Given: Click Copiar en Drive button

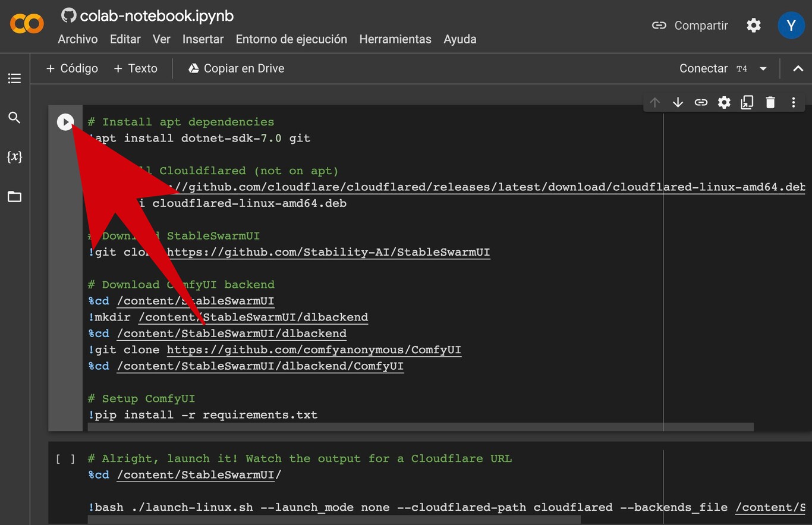Looking at the screenshot, I should (x=236, y=68).
